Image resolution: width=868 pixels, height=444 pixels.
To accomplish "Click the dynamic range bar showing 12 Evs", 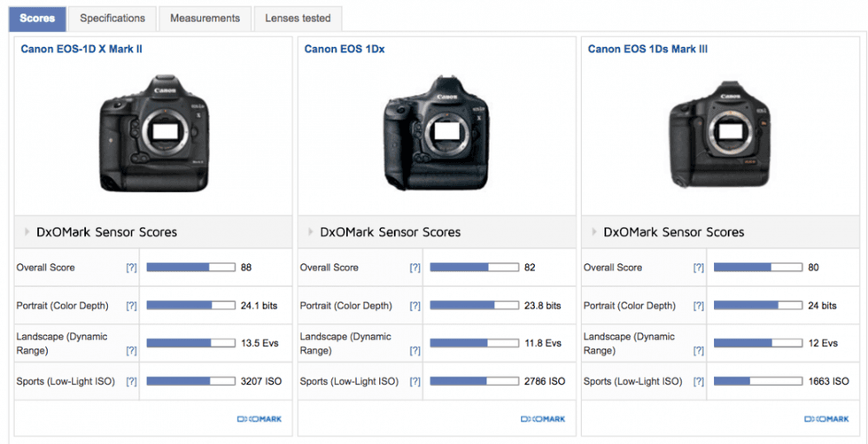I will pyautogui.click(x=758, y=343).
